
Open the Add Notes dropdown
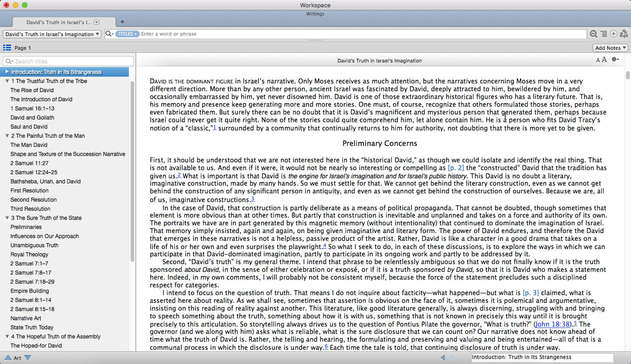pyautogui.click(x=610, y=48)
